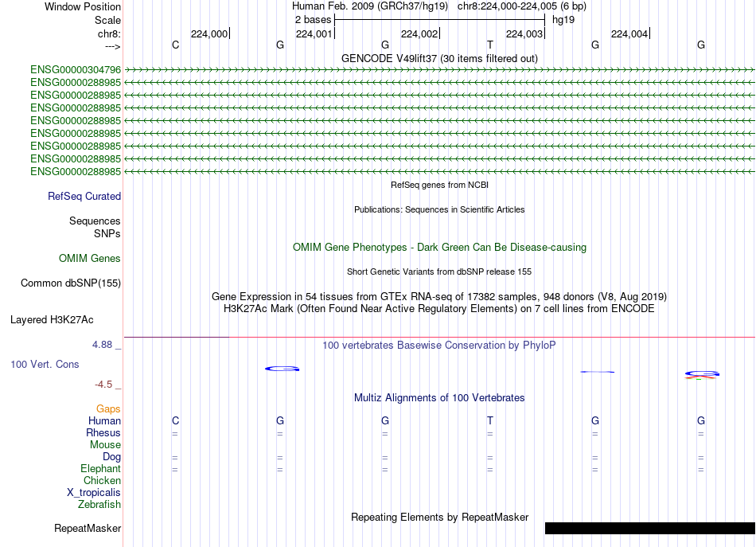Click the Mouse species row label
This screenshot has width=756, height=547.
click(105, 445)
